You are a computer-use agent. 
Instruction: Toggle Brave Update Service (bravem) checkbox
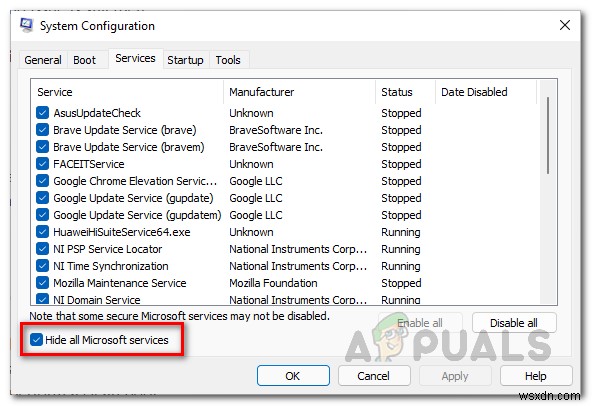pyautogui.click(x=42, y=147)
